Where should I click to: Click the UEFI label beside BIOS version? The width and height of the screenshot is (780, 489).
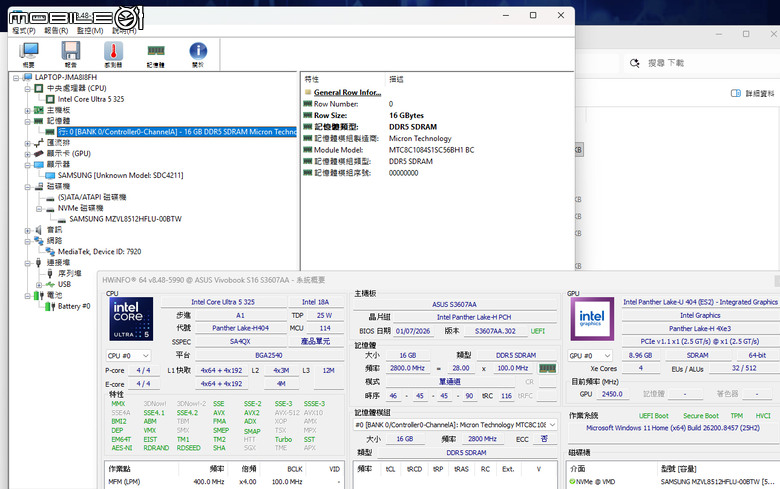(x=537, y=331)
